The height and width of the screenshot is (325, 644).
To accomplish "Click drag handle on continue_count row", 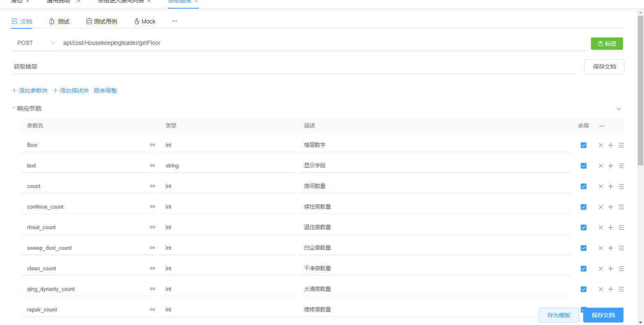I will [x=621, y=207].
